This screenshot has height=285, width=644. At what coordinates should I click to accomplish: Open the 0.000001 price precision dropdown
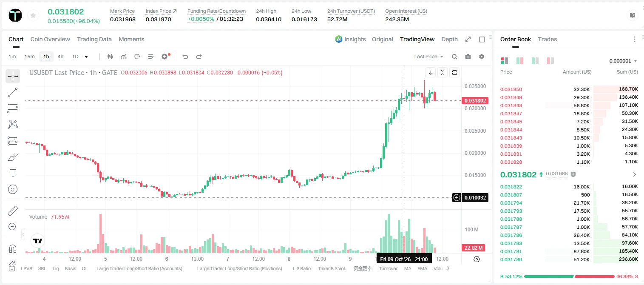(623, 61)
